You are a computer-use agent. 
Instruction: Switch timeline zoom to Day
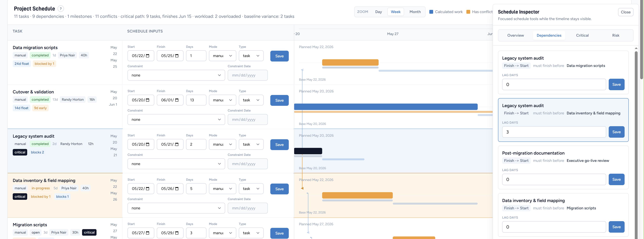(378, 12)
